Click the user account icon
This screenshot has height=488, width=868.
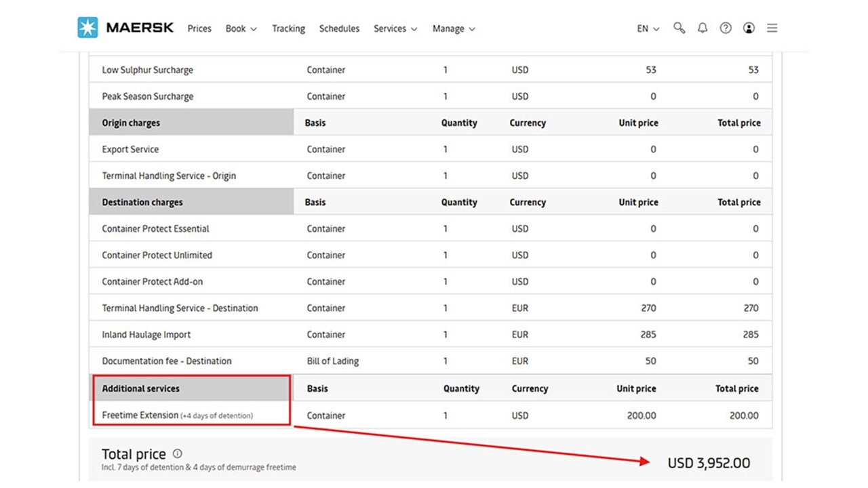coord(749,28)
